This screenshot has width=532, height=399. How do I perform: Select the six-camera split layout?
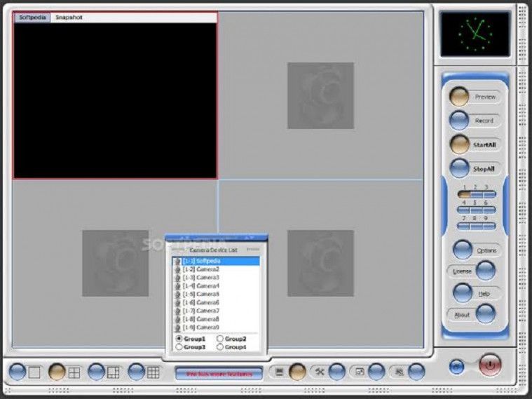click(x=96, y=372)
